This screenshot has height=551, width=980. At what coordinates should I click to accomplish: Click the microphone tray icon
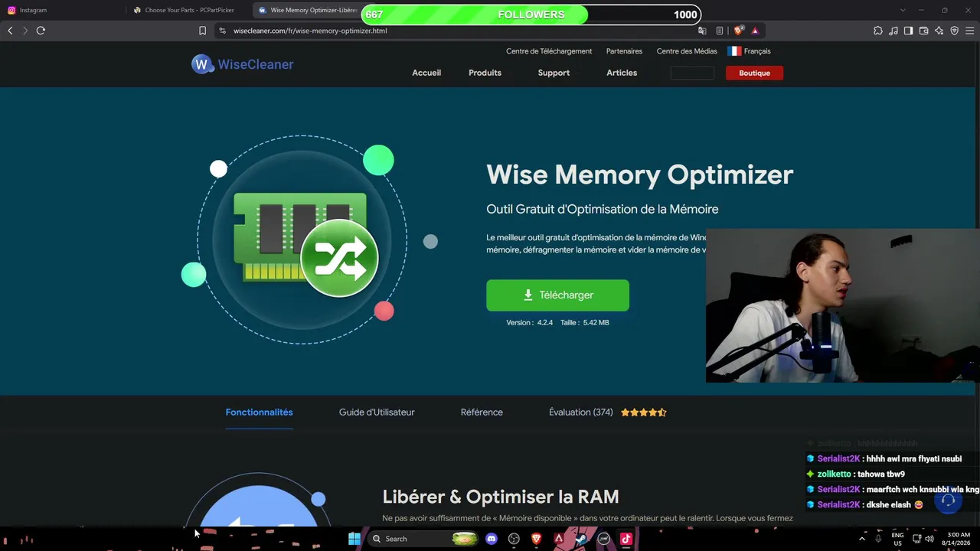(x=878, y=539)
